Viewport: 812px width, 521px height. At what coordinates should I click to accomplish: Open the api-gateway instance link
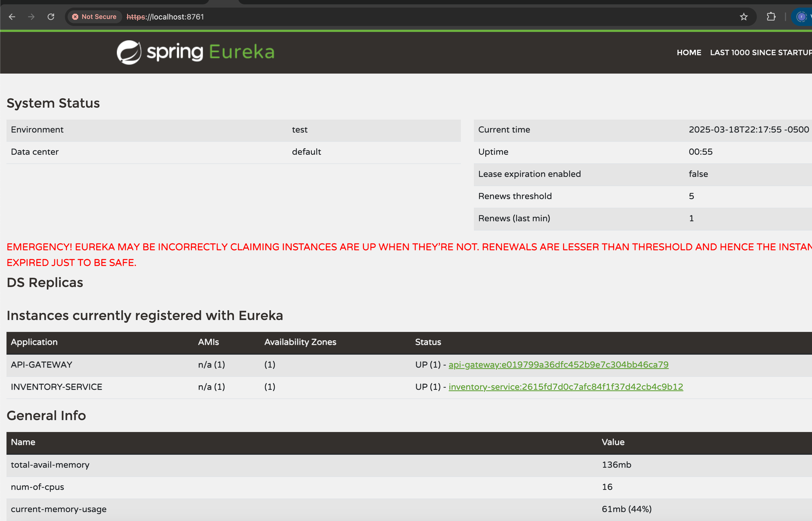point(558,365)
